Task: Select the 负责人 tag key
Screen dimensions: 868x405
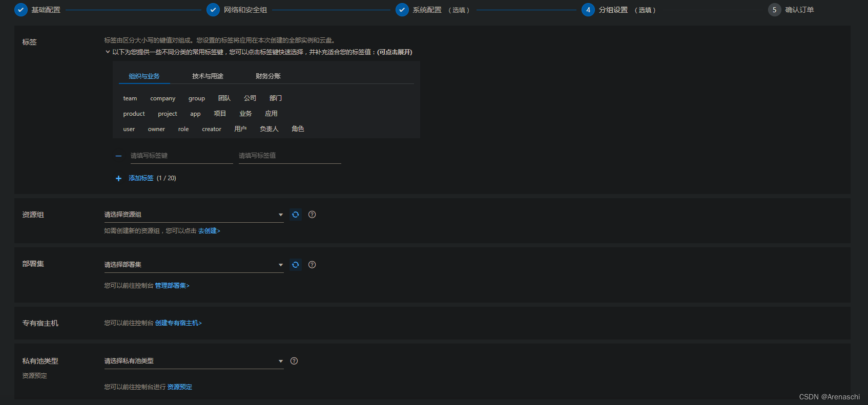Action: (269, 129)
